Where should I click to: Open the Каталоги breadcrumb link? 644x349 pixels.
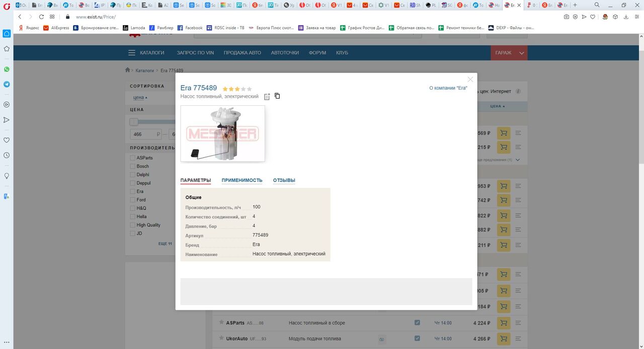point(144,71)
